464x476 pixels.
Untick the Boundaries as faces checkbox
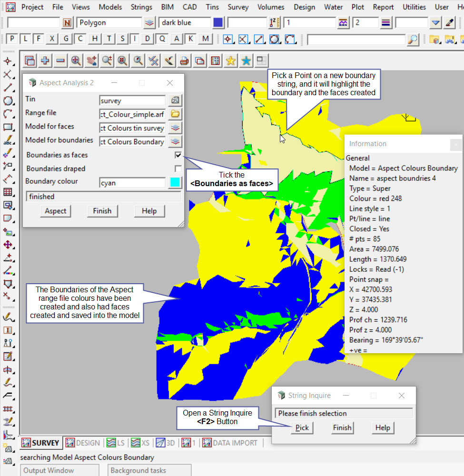point(178,155)
